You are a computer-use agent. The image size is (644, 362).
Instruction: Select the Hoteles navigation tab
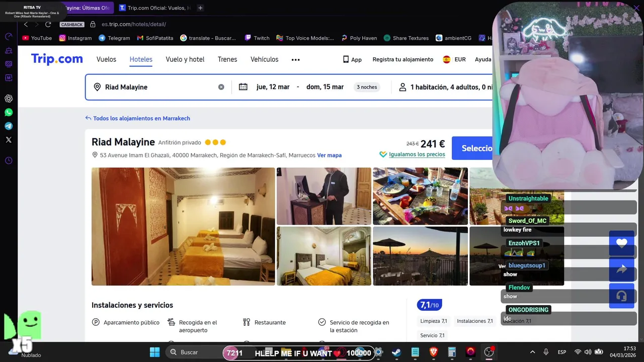pyautogui.click(x=141, y=59)
